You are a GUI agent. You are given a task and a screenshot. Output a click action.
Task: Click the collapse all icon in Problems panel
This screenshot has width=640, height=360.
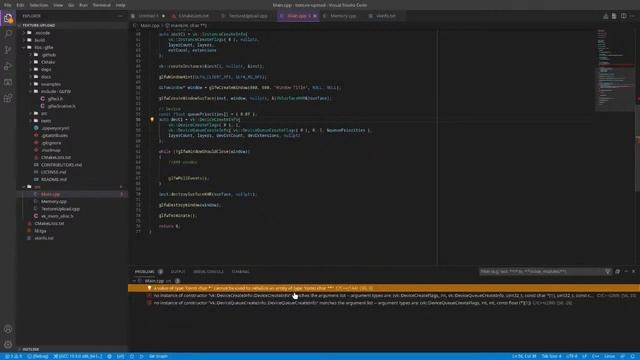point(618,271)
